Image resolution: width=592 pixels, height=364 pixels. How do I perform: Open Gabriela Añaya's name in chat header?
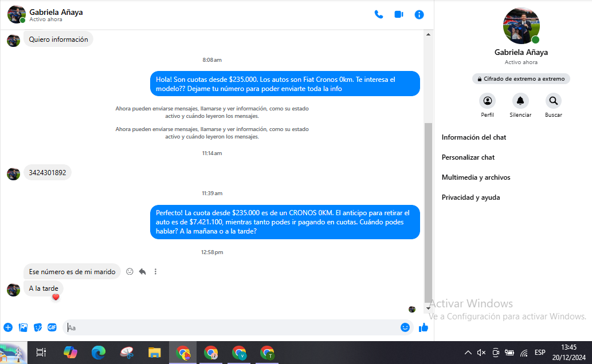pyautogui.click(x=56, y=12)
